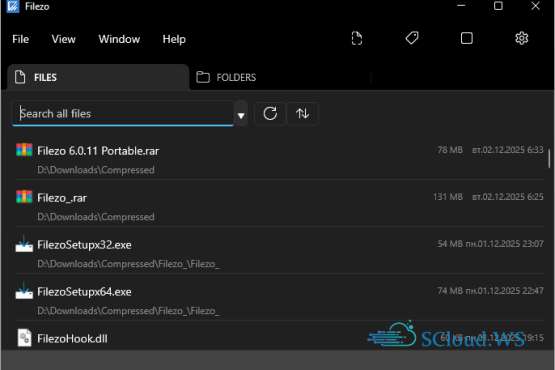
Task: Open the View menu
Action: 64,39
